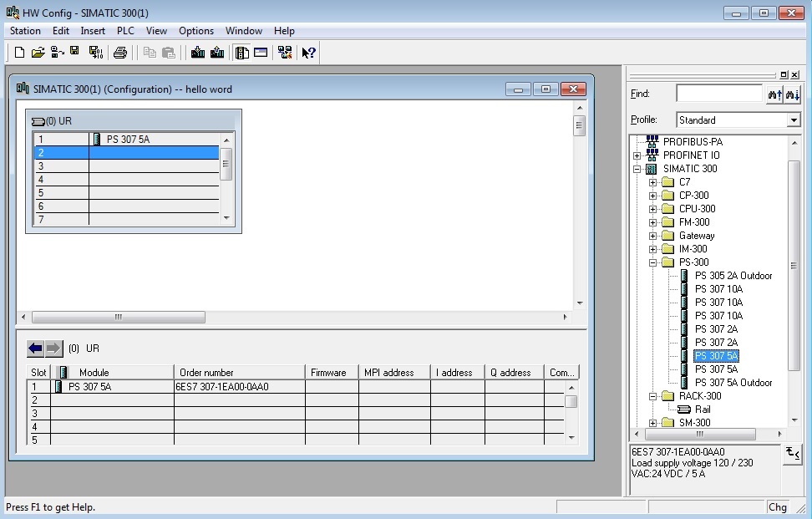Collapse the PS-300 folder

pos(653,262)
